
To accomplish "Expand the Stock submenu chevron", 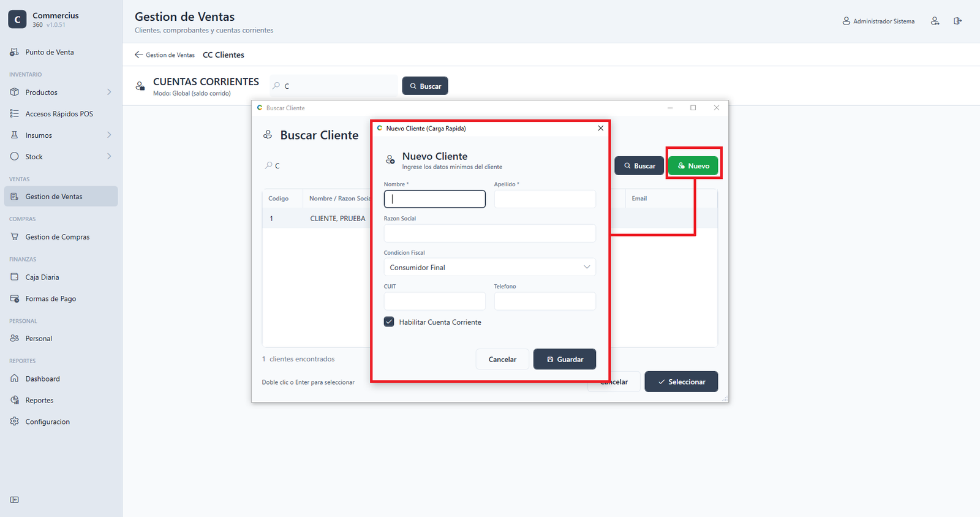I will point(109,156).
